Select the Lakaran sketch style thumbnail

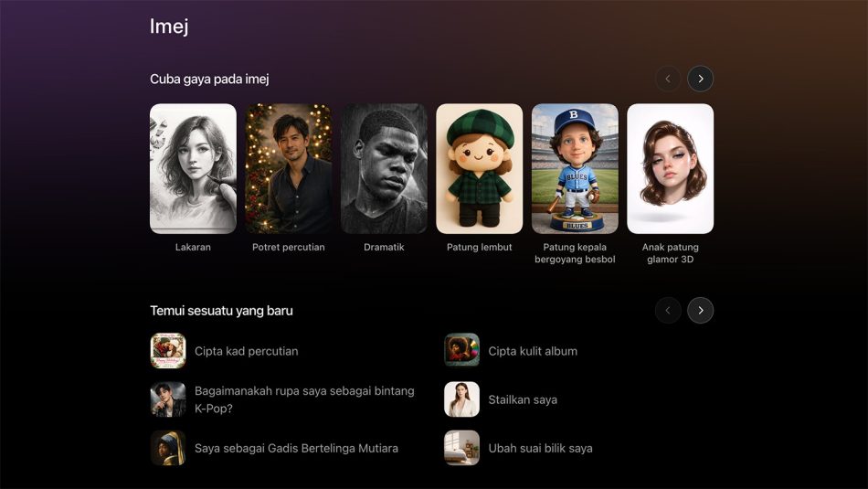[193, 169]
